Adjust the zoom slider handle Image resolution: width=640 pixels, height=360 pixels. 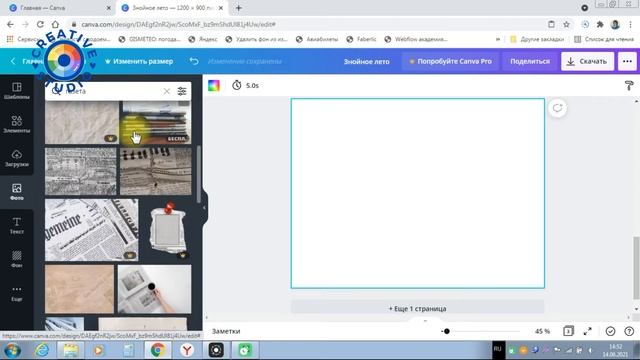click(447, 331)
